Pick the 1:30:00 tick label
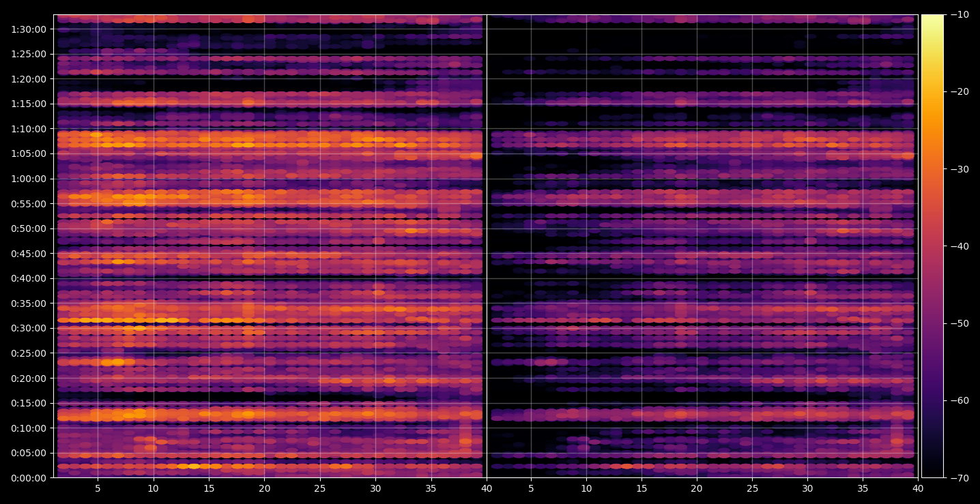Viewport: 980px width, 504px height. click(28, 29)
